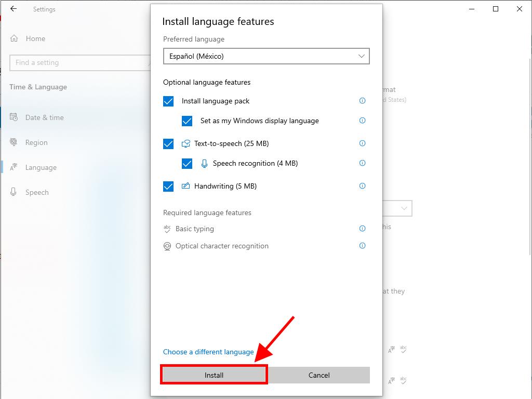The image size is (532, 399).
Task: Toggle Set as my Windows display language
Action: 187,121
